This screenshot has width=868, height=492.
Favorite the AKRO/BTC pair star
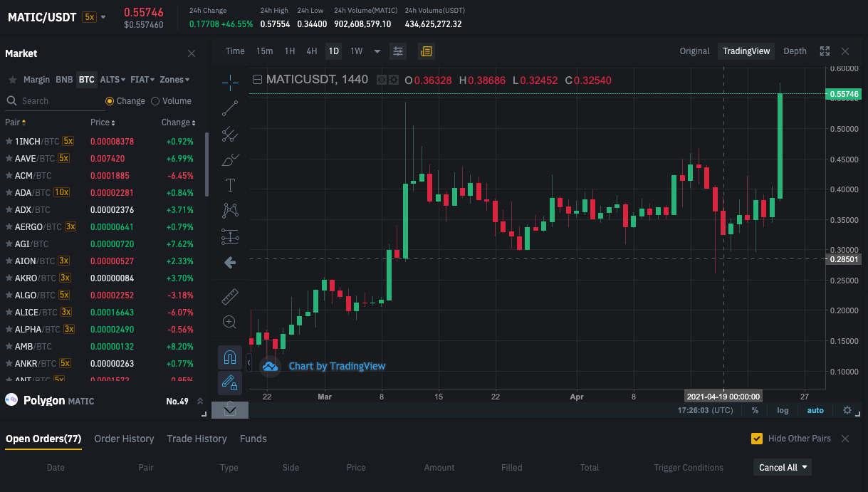pos(9,278)
